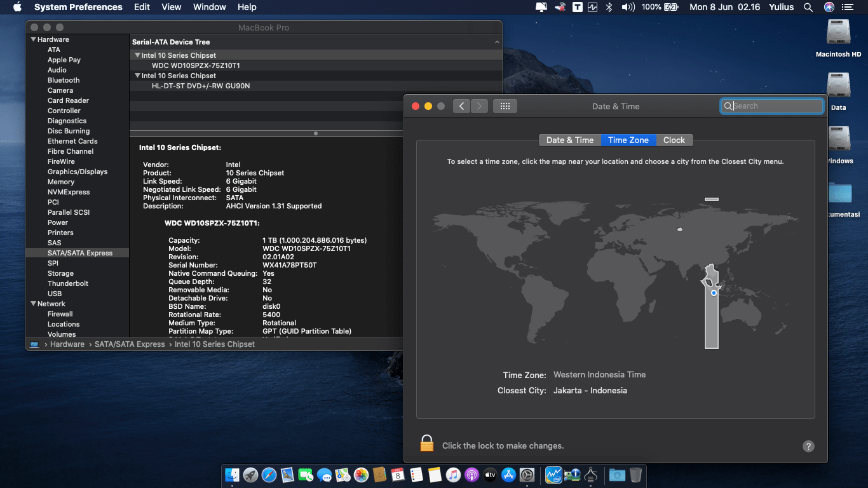Select WDC WD10SPZX-75Z10T1 device row
868x488 pixels.
pos(316,65)
